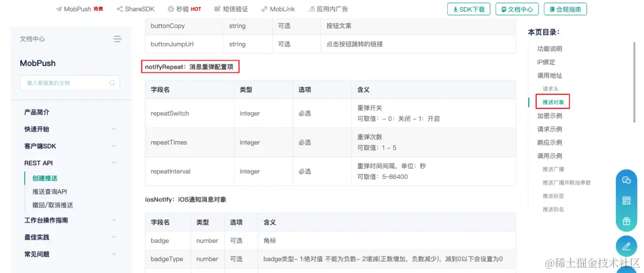Expand the 最佳实践 section chevron
This screenshot has height=273, width=644.
tap(114, 237)
